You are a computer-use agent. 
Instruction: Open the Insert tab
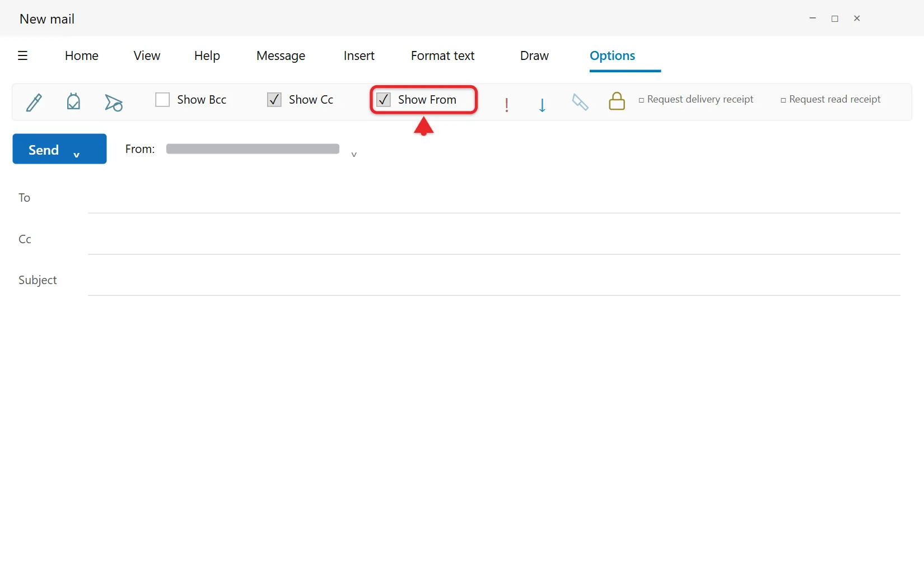[x=359, y=55]
